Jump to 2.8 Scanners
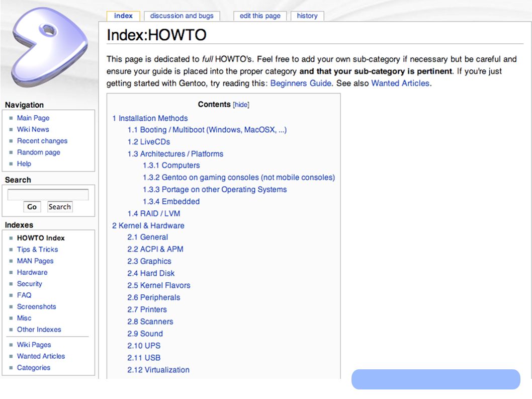This screenshot has width=532, height=399. click(150, 322)
